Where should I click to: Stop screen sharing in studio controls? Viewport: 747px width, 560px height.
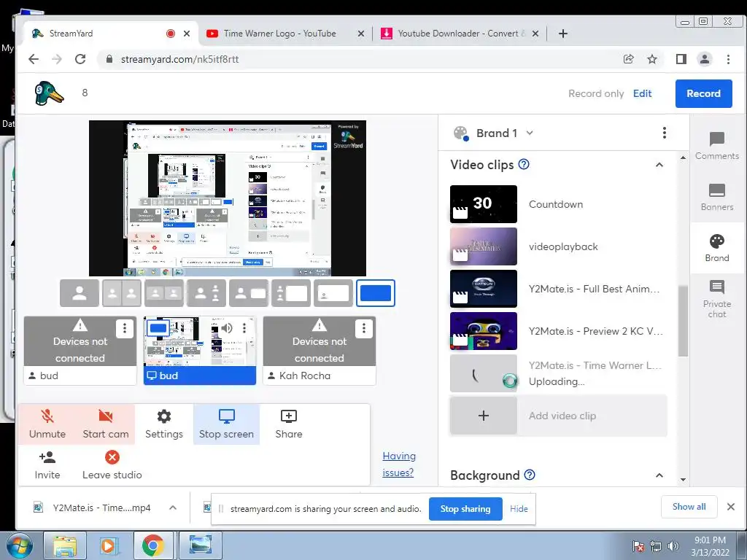[226, 424]
